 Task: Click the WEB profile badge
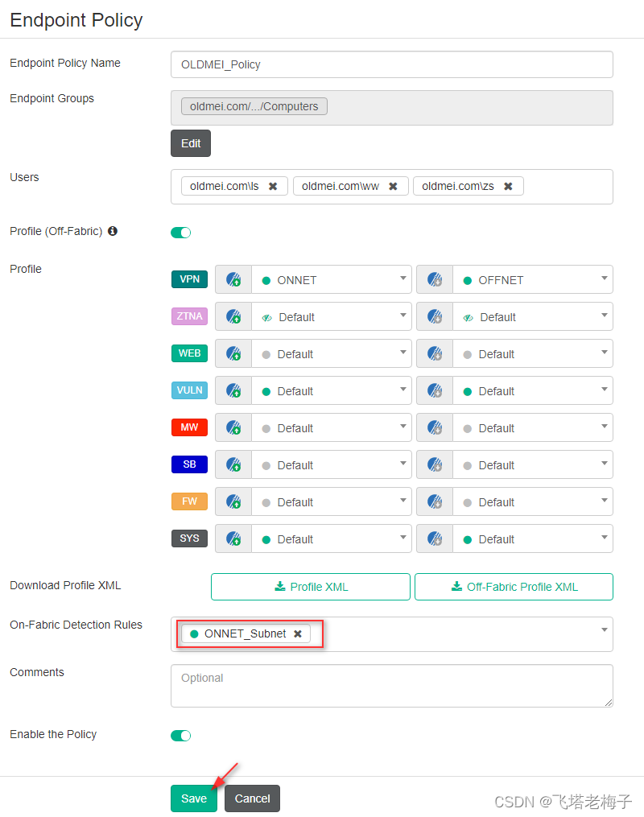[x=190, y=353]
